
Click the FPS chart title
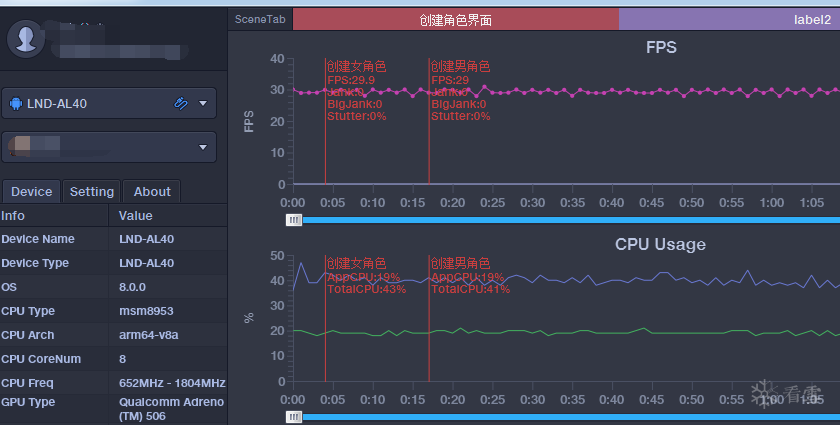[x=661, y=47]
